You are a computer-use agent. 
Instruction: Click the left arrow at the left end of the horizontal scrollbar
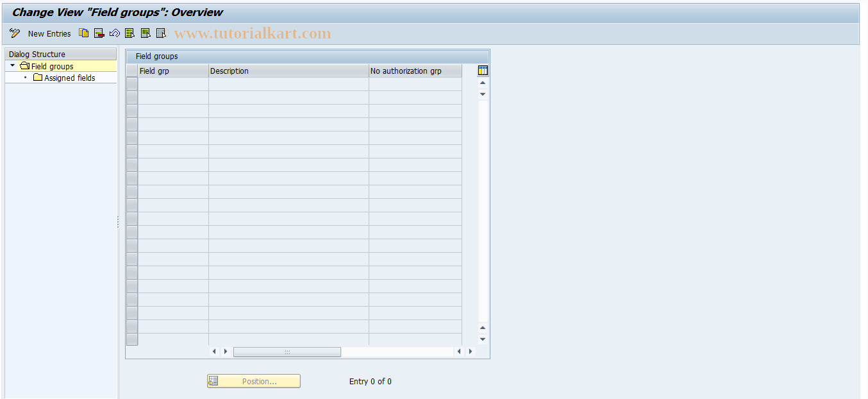coord(214,352)
